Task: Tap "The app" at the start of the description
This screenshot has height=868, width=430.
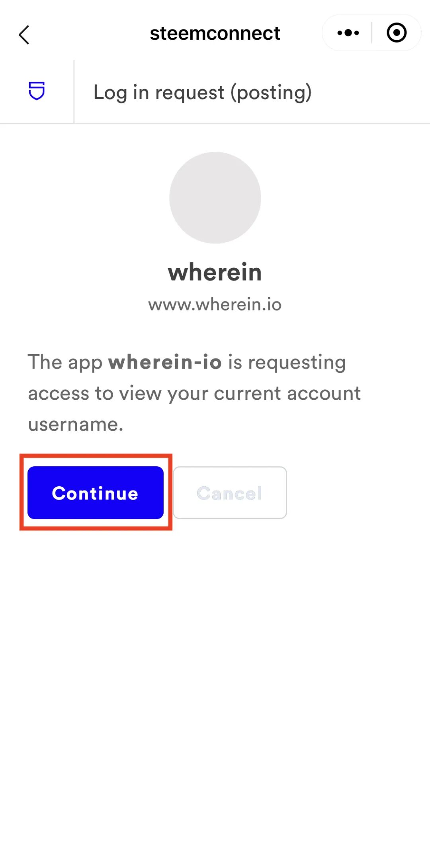Action: [x=65, y=363]
